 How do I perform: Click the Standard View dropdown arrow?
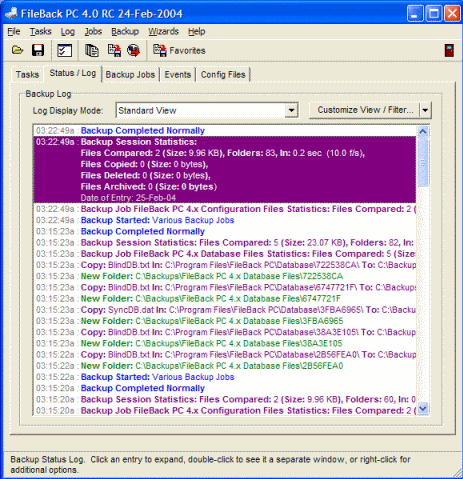291,110
